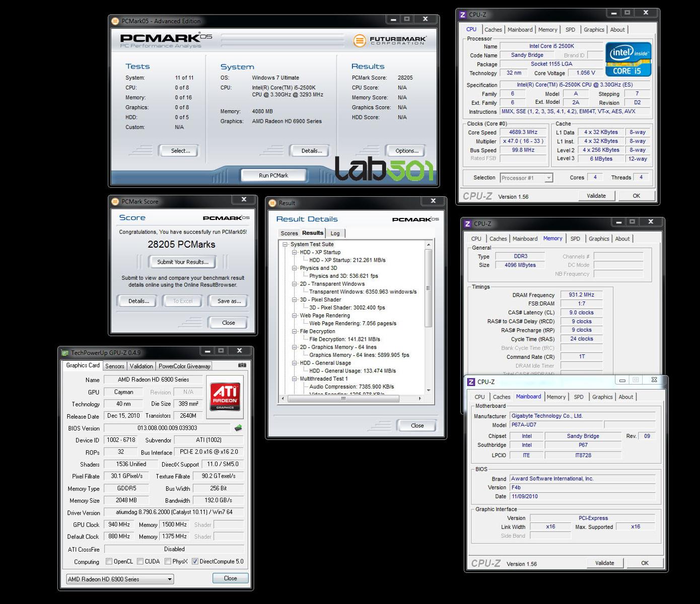Open the AMD Radeon HD 6900 Series dropdown
Screen dimensions: 700x604
[120, 579]
